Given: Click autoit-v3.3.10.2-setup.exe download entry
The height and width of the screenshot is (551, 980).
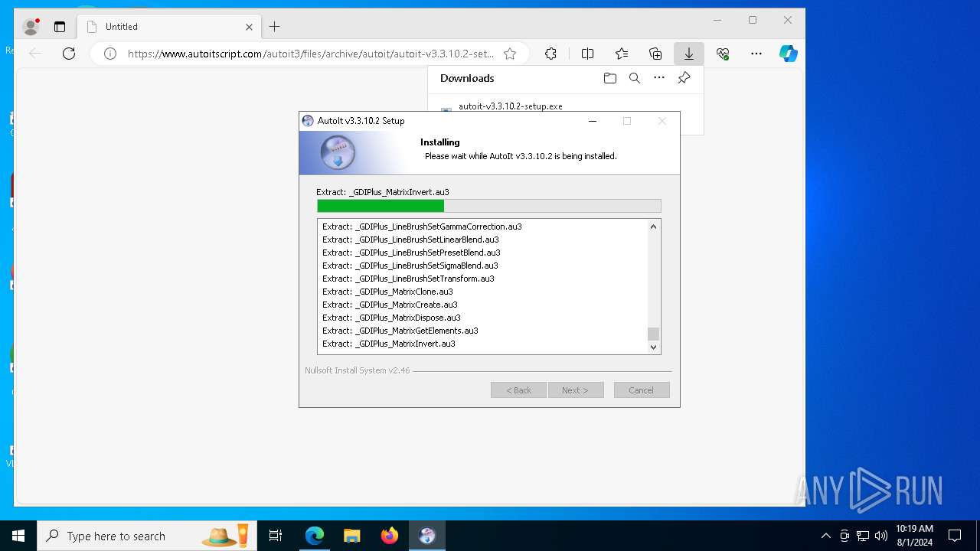Looking at the screenshot, I should click(x=510, y=106).
